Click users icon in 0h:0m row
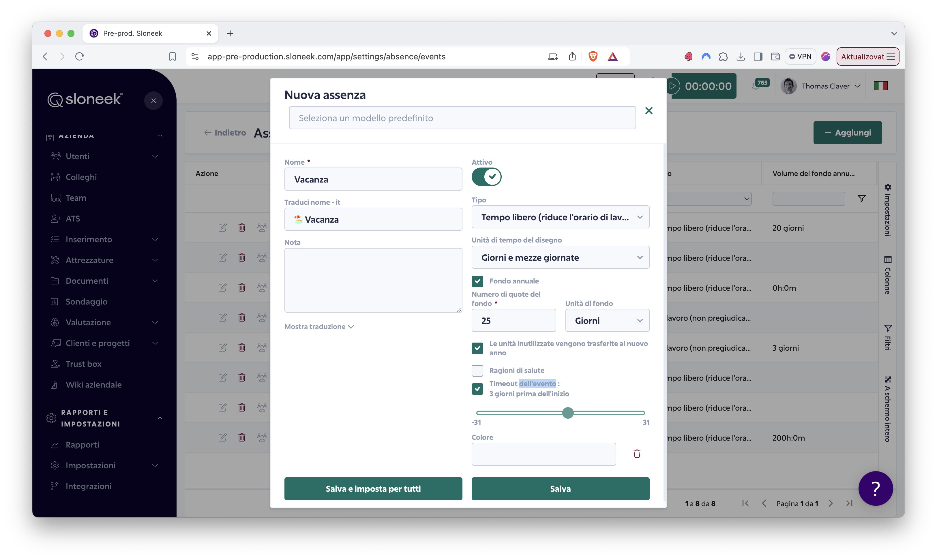Image resolution: width=937 pixels, height=560 pixels. coord(262,287)
